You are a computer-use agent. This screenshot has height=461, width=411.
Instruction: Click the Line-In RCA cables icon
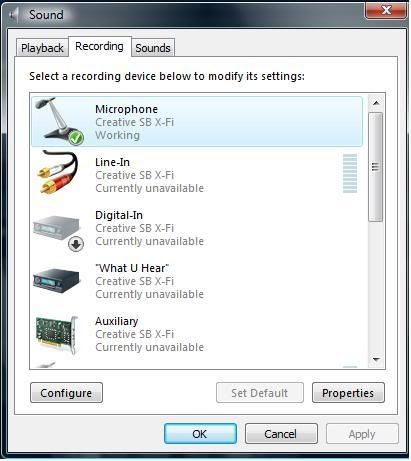tap(58, 172)
